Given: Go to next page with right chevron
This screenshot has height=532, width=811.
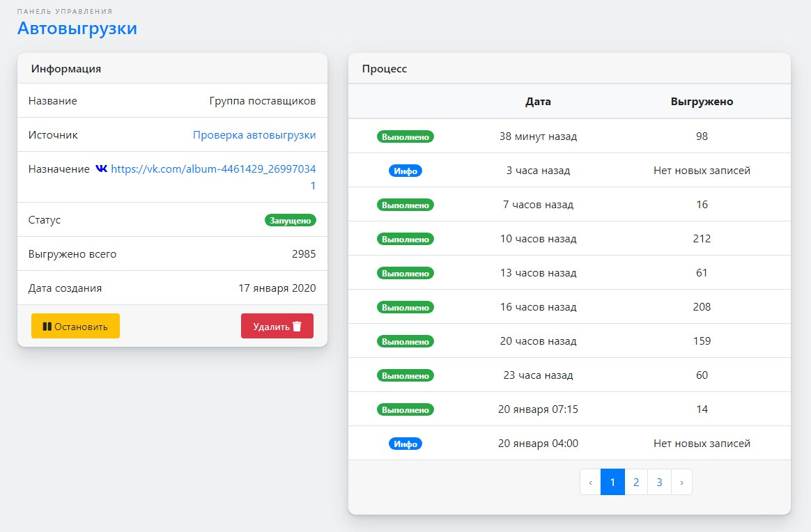Looking at the screenshot, I should pyautogui.click(x=681, y=482).
